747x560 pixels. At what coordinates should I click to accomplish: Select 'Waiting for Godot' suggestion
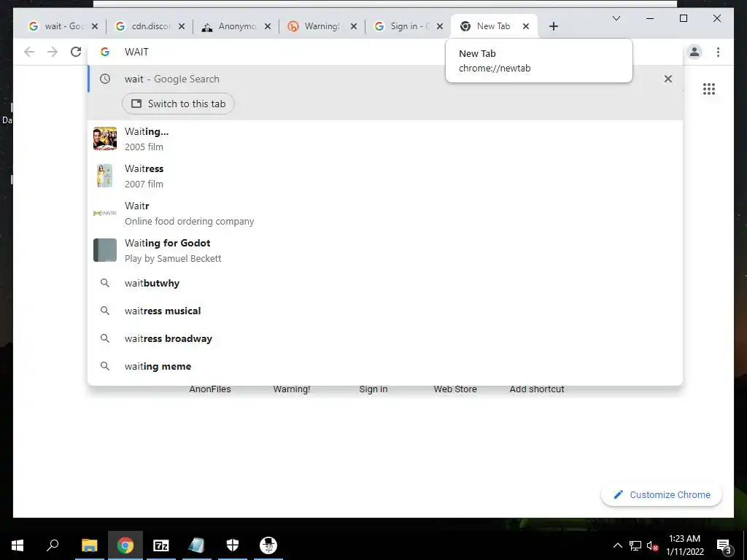point(385,251)
